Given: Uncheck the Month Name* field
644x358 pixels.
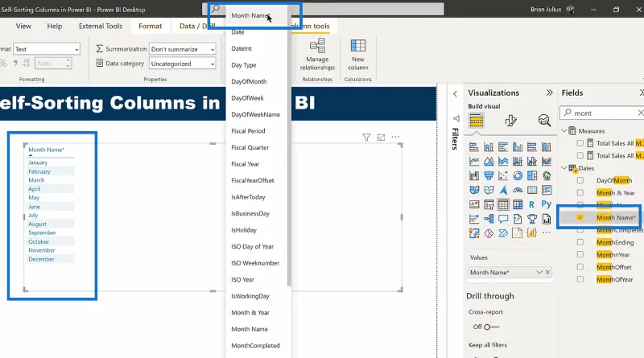Looking at the screenshot, I should 580,217.
